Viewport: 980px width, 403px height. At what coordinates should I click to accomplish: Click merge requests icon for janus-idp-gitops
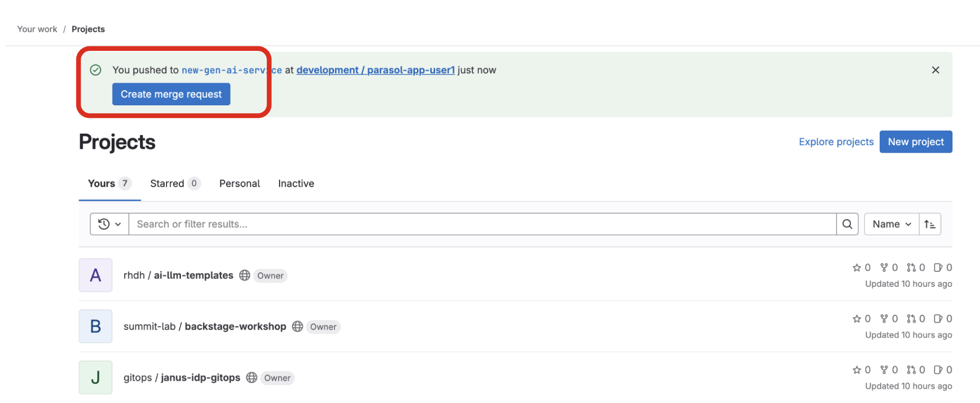click(x=911, y=370)
